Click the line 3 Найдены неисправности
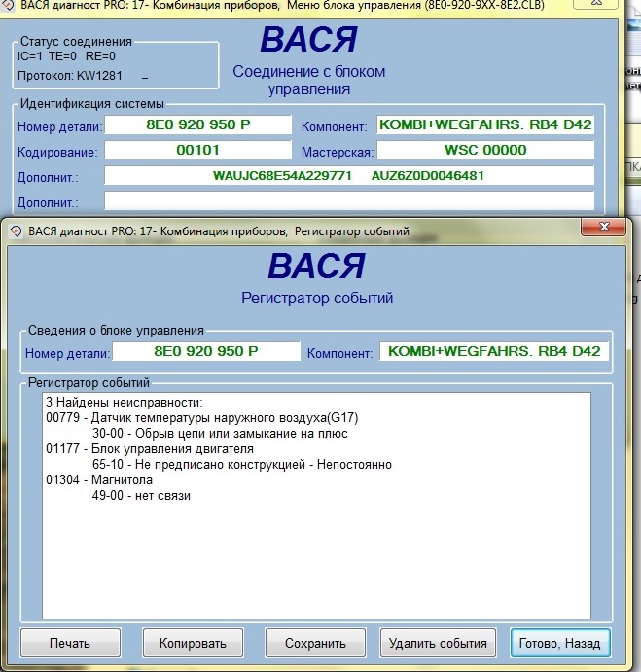The image size is (641, 672). coord(125,403)
